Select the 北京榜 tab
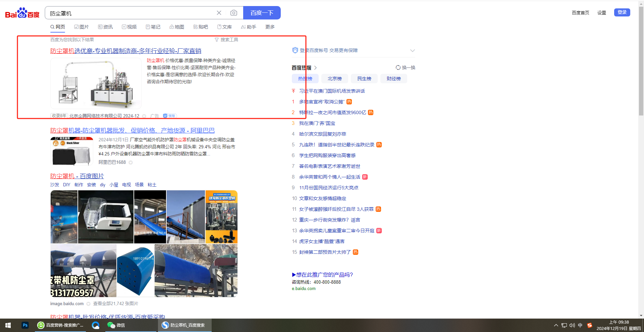This screenshot has height=332, width=644. click(335, 79)
